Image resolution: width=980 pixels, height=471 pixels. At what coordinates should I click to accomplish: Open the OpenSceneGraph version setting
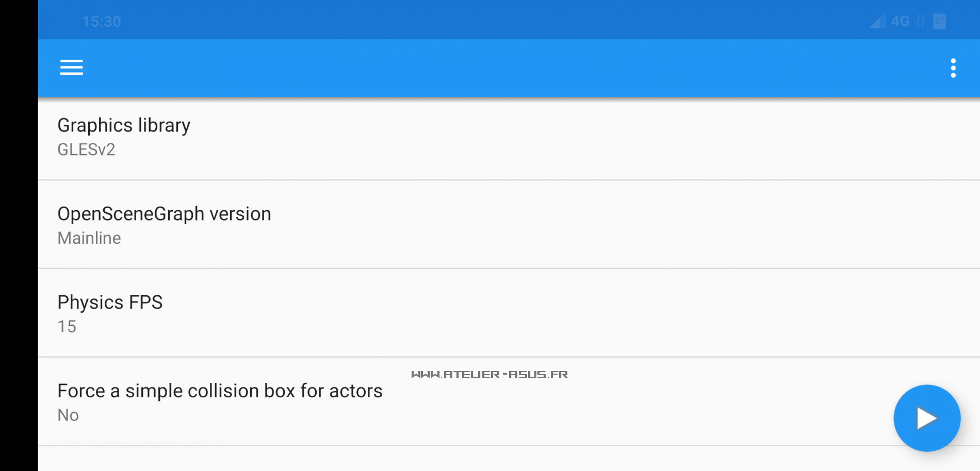pyautogui.click(x=164, y=214)
